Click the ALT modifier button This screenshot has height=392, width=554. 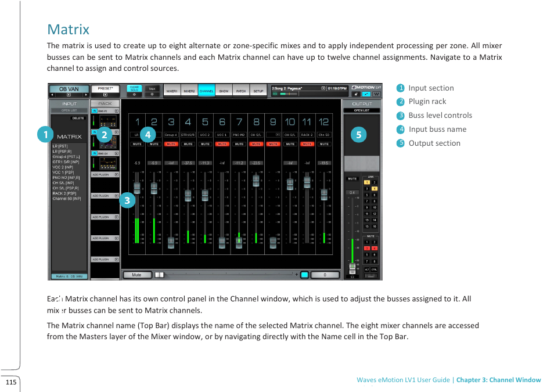[x=367, y=269]
